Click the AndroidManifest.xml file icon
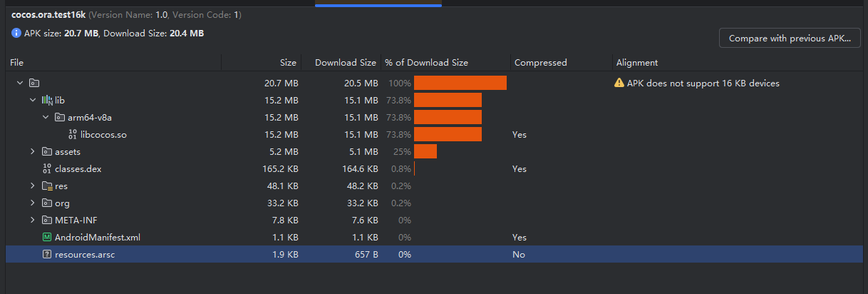Screen dimensions: 868x294 (47, 238)
